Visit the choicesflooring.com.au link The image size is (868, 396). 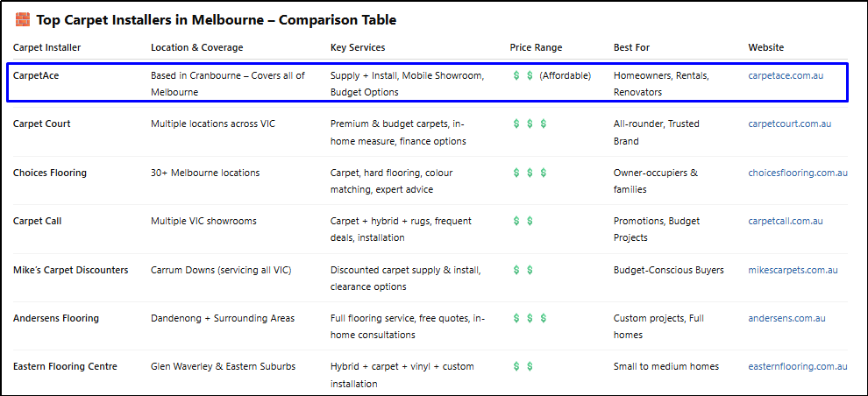tap(798, 173)
